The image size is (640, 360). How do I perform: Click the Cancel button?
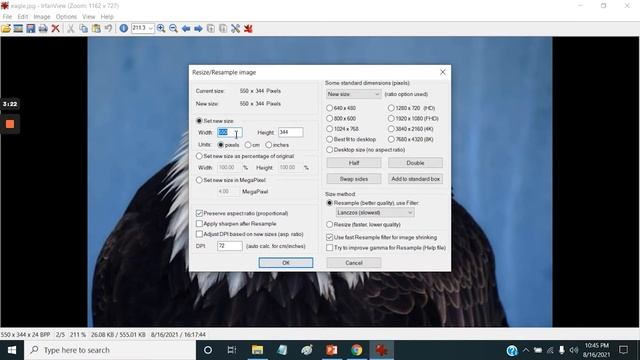point(354,263)
